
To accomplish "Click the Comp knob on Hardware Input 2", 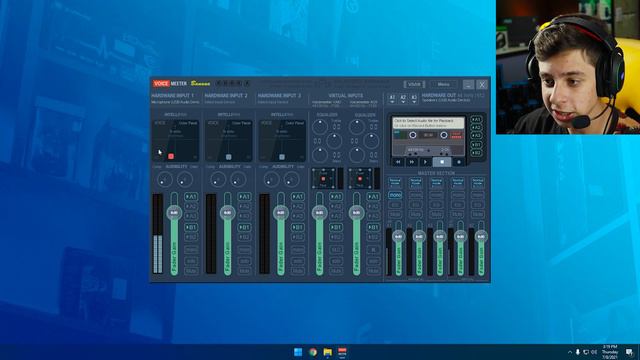I will click(218, 179).
